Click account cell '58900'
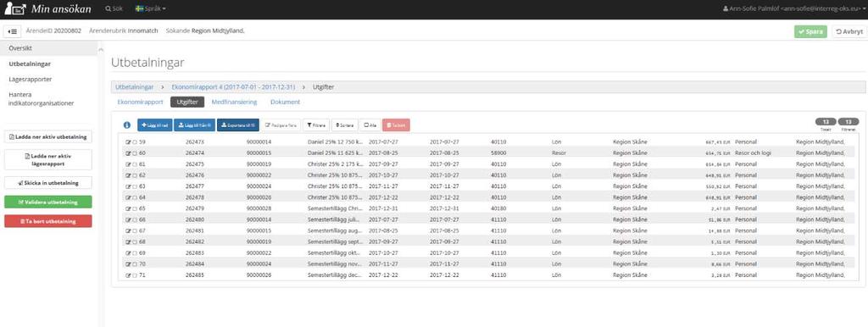Screen dimensions: 868x327 click(498, 153)
